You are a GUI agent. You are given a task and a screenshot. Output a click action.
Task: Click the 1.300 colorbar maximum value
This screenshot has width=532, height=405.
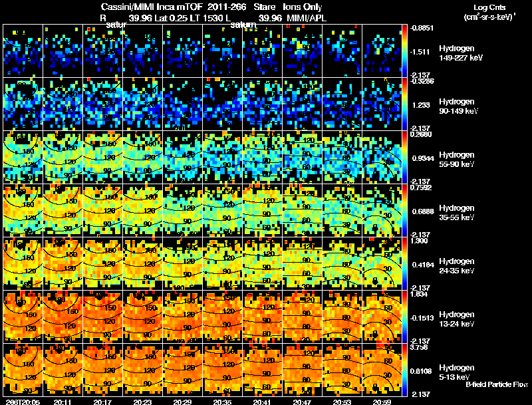(420, 241)
